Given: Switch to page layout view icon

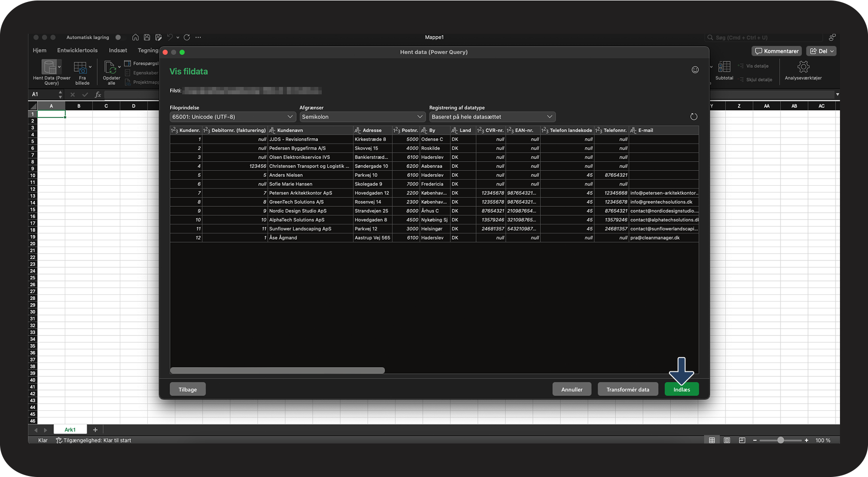Looking at the screenshot, I should point(727,440).
